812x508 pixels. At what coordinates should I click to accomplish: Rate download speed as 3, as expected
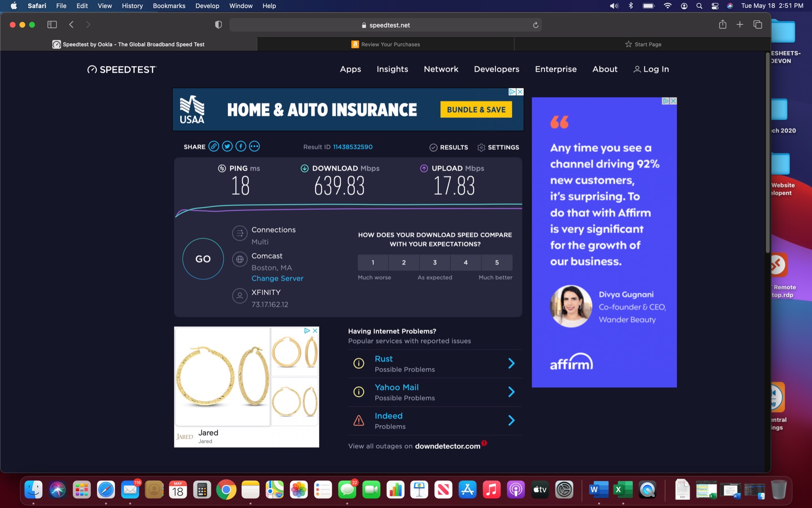[x=435, y=262]
